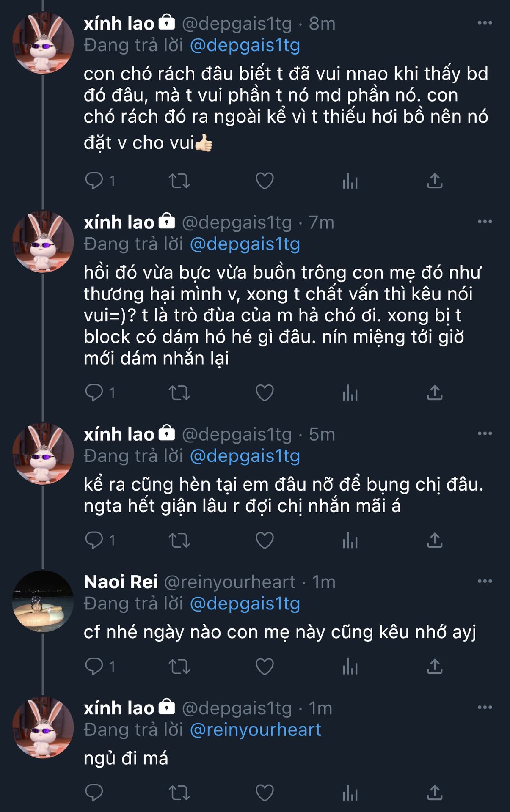The image size is (510, 812).
Task: Open @depgais1tg mention in Naoi Rei's reply
Action: click(245, 604)
